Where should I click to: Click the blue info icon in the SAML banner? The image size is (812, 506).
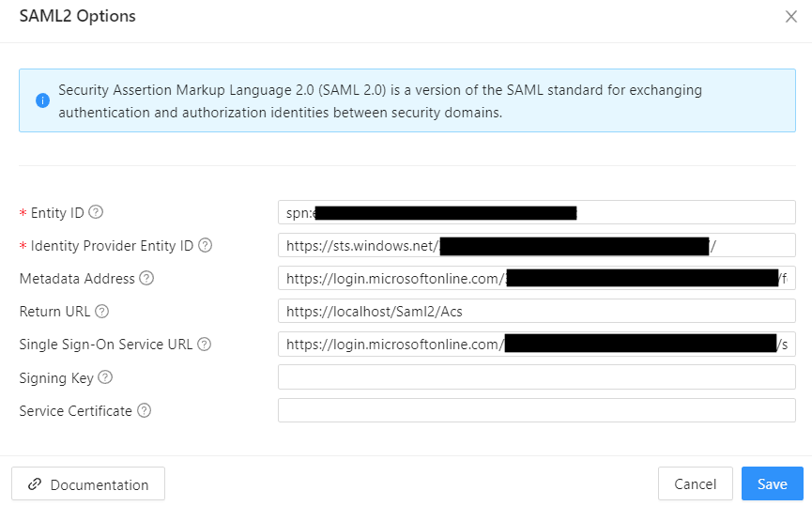click(x=42, y=100)
